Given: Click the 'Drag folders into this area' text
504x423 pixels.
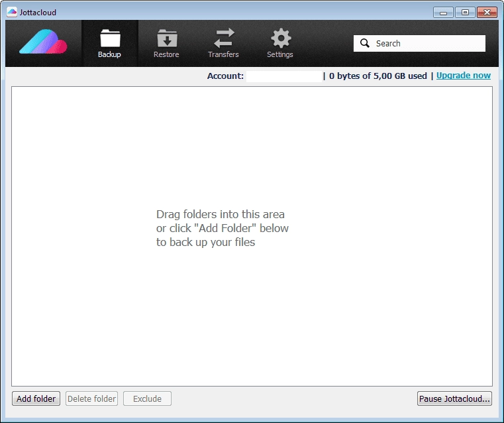Looking at the screenshot, I should [x=220, y=214].
